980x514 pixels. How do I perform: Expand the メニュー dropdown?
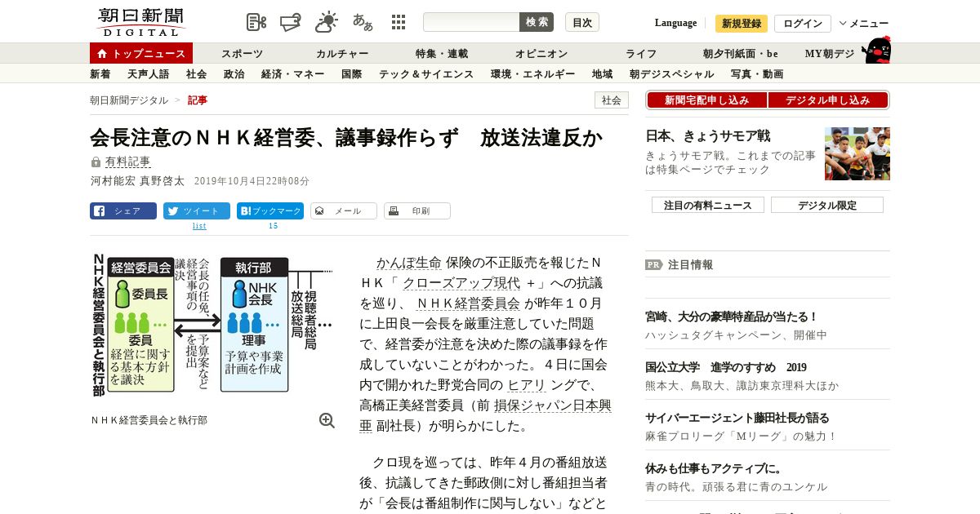[864, 24]
